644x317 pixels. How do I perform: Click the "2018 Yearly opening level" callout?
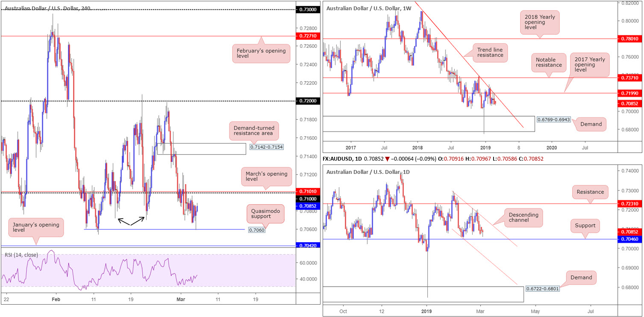(540, 23)
